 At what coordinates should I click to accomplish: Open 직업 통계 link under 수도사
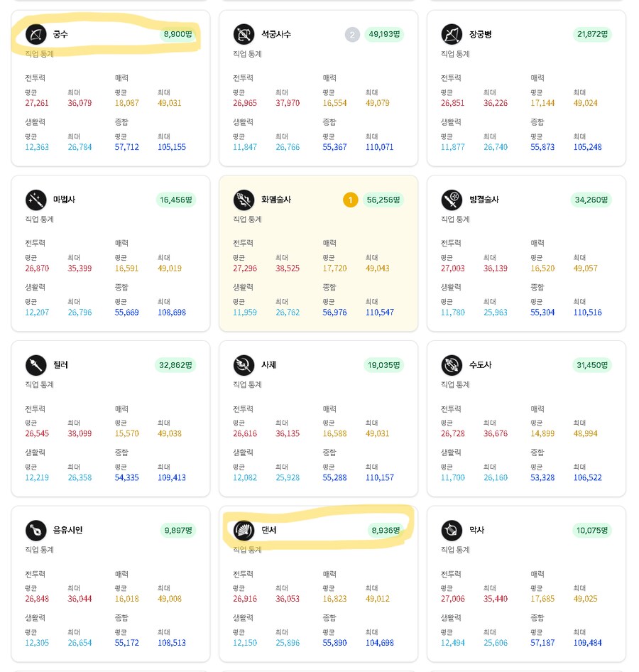pyautogui.click(x=455, y=384)
